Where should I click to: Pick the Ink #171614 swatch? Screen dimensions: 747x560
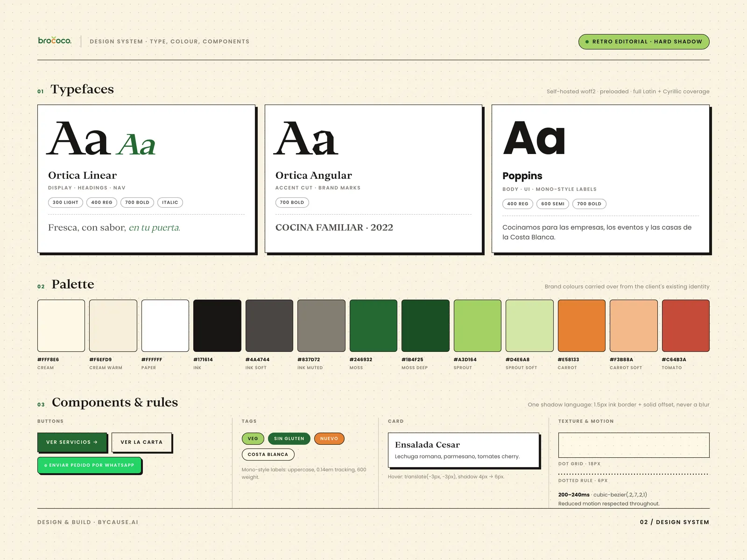pos(217,326)
